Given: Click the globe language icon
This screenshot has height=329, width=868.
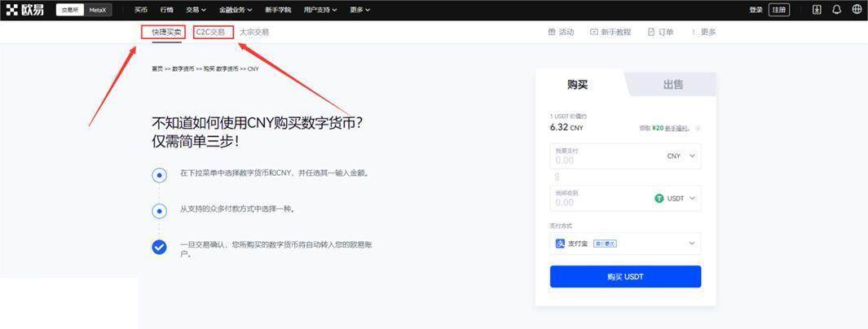Looking at the screenshot, I should tap(857, 10).
